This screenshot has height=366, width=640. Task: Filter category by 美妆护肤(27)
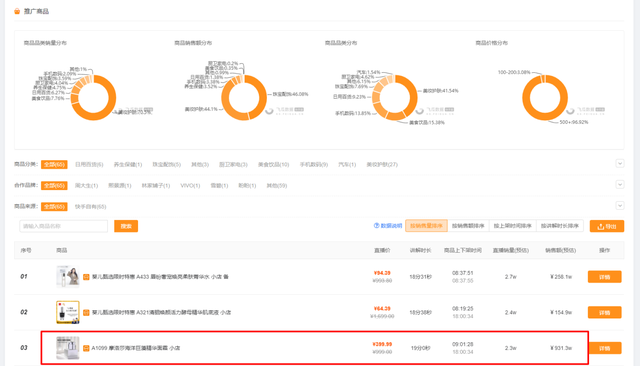coord(382,164)
